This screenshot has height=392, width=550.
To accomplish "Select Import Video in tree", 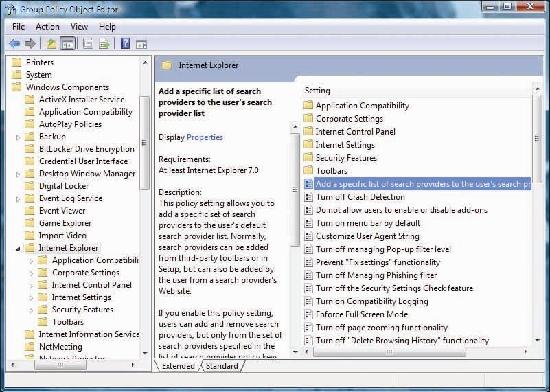I will (x=62, y=236).
